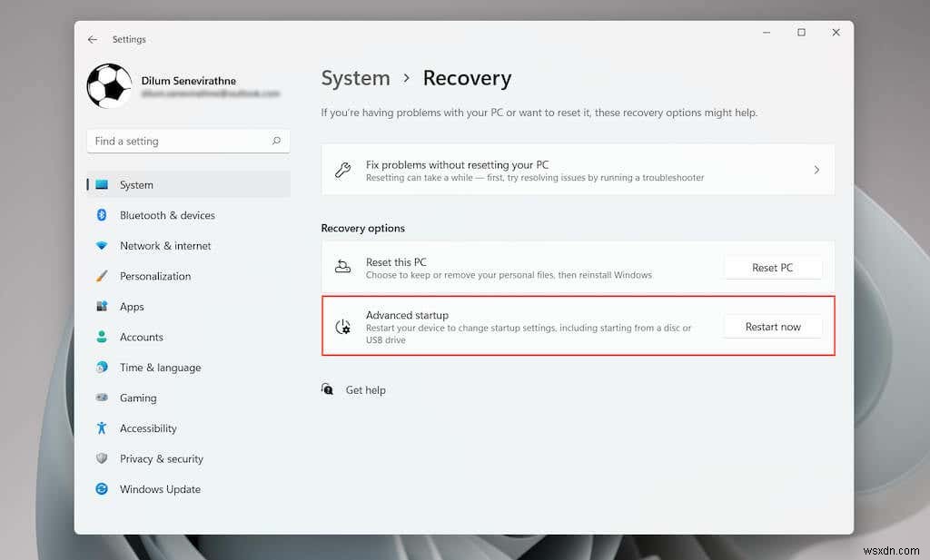This screenshot has width=930, height=560.
Task: Click the Reset this PC icon
Action: pyautogui.click(x=343, y=267)
